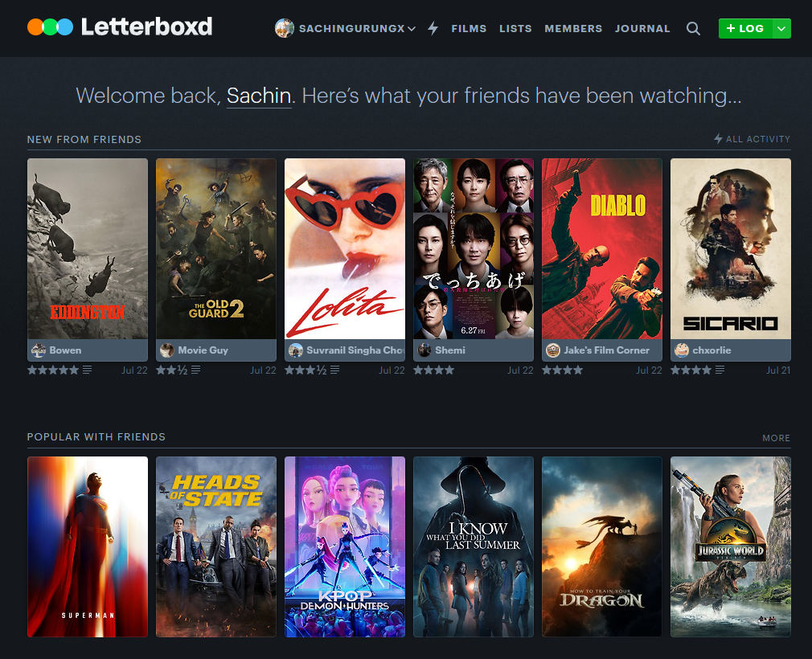Go to the LISTS menu
812x659 pixels.
point(515,28)
